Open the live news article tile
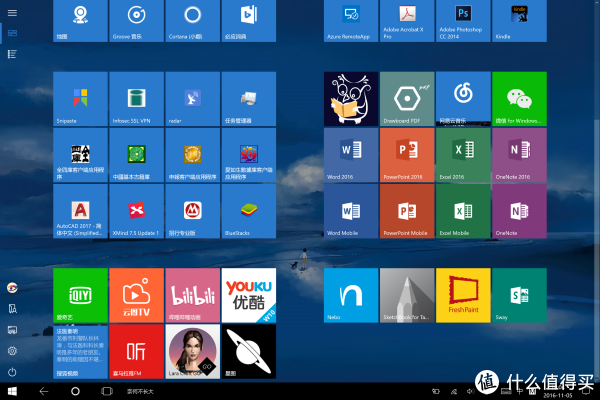 pyautogui.click(x=80, y=351)
